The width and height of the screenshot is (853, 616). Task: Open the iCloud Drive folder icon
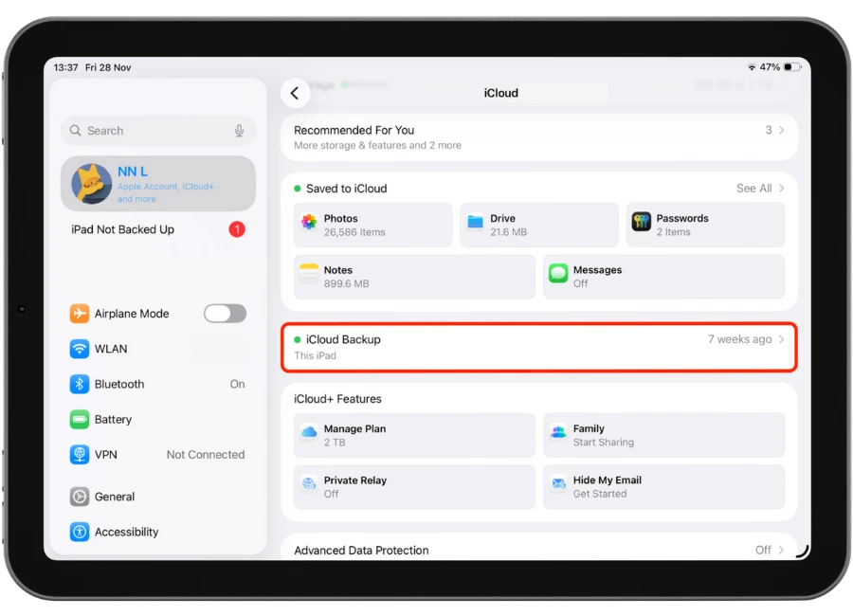[476, 224]
